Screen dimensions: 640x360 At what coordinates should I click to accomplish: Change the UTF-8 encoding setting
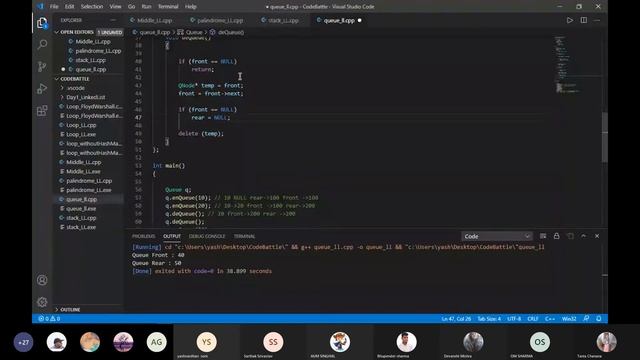pyautogui.click(x=514, y=318)
